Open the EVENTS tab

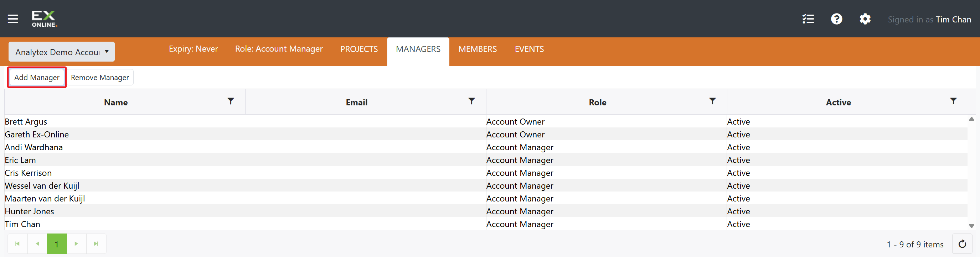click(x=529, y=49)
